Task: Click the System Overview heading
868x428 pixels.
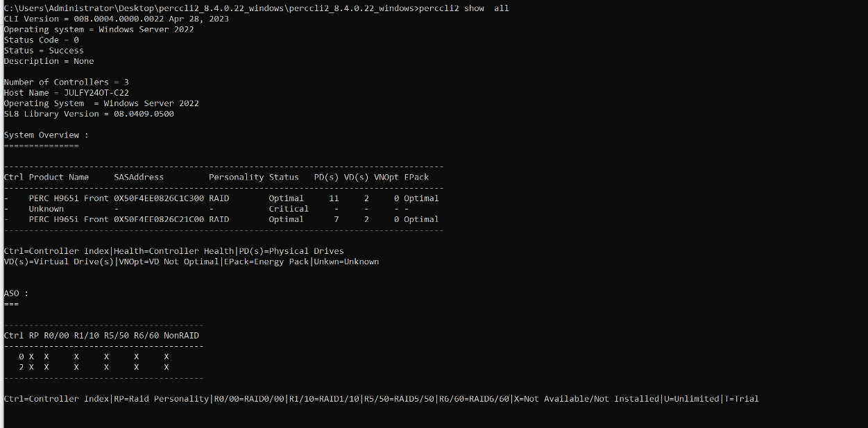Action: [x=46, y=135]
